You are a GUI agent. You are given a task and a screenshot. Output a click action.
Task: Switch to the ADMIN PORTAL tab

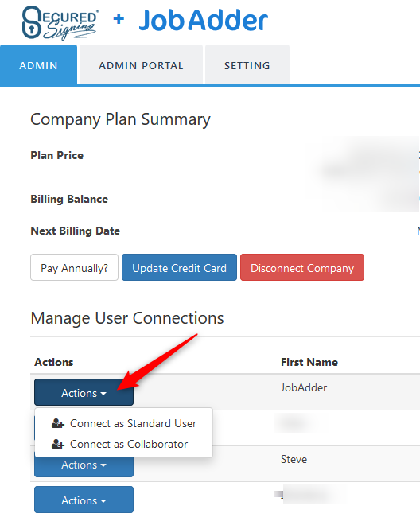click(141, 64)
